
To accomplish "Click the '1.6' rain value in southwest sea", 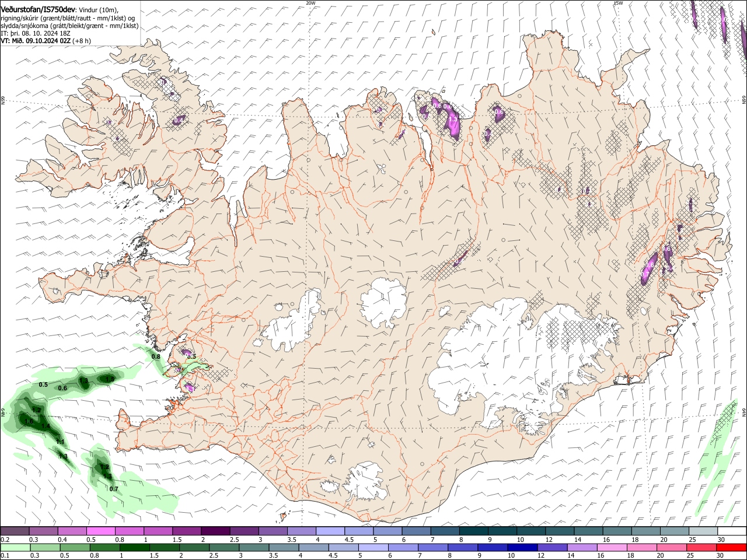I will pyautogui.click(x=29, y=421).
